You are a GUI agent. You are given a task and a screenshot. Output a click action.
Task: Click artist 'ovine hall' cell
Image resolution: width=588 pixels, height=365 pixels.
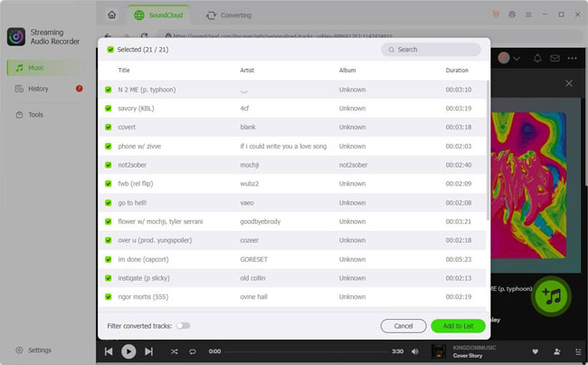click(x=254, y=297)
